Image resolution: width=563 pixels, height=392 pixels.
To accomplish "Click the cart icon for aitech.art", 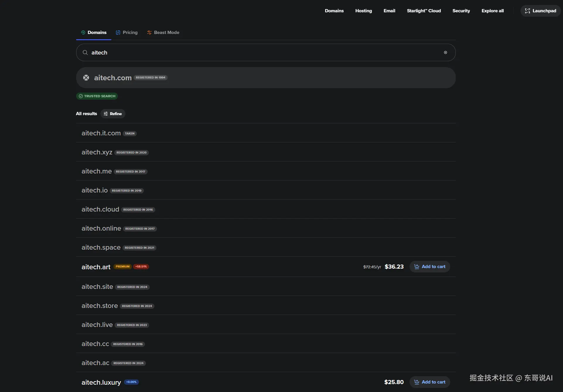I will click(x=417, y=267).
